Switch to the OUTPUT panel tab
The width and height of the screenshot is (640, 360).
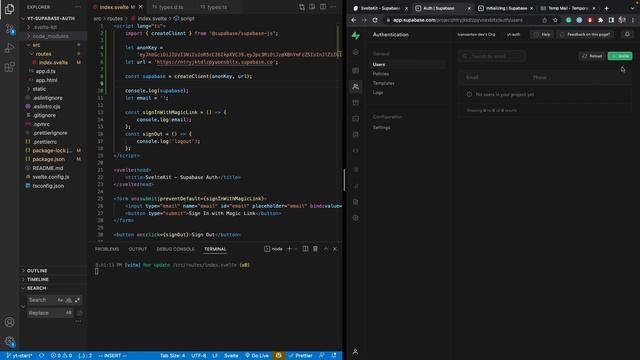(138, 249)
